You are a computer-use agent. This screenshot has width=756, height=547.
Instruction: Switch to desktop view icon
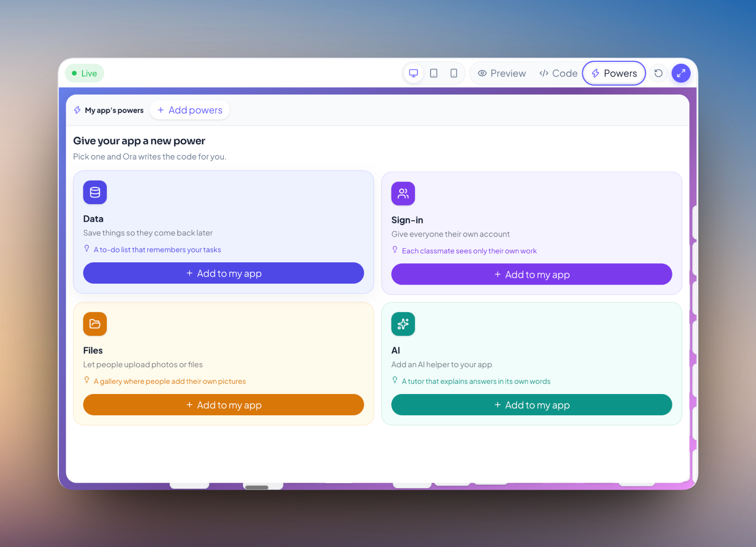[x=413, y=73]
